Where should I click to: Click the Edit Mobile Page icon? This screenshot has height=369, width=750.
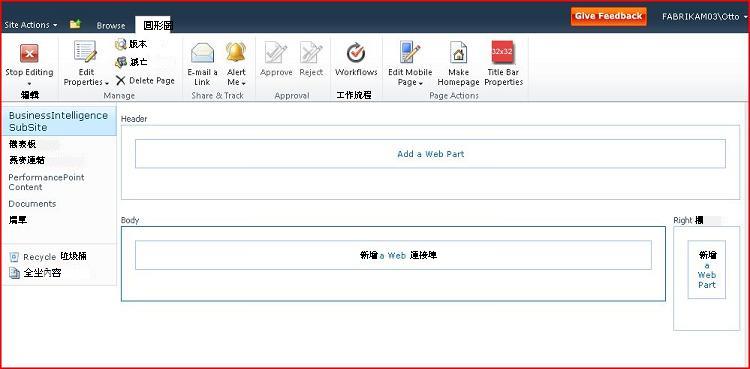410,52
